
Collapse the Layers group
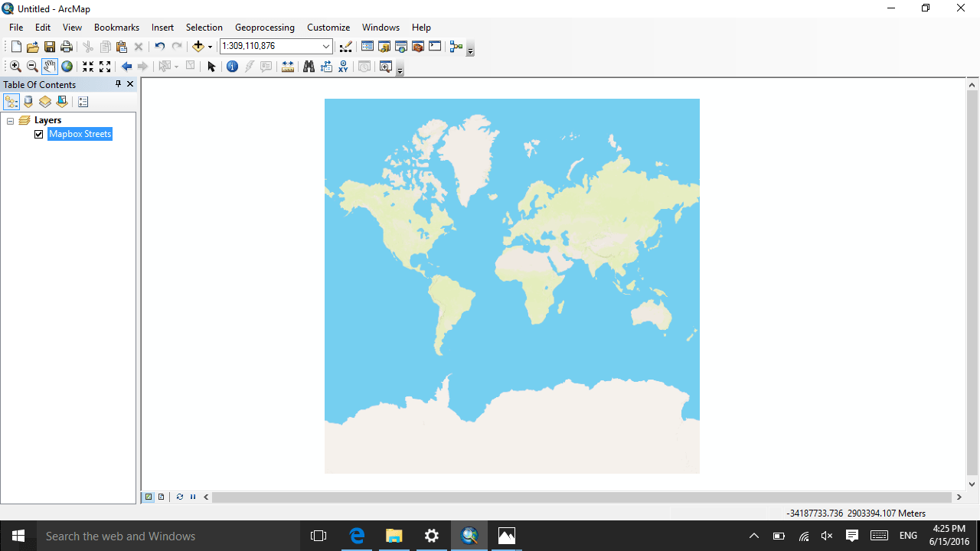10,120
